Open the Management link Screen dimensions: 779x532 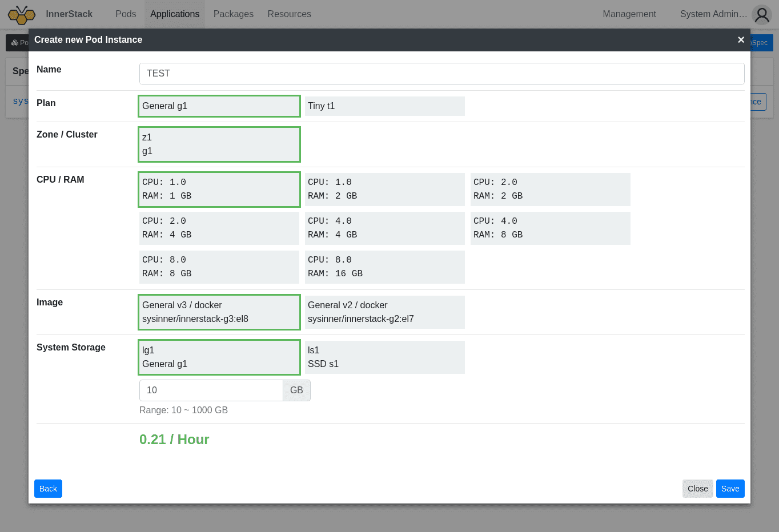(x=629, y=14)
